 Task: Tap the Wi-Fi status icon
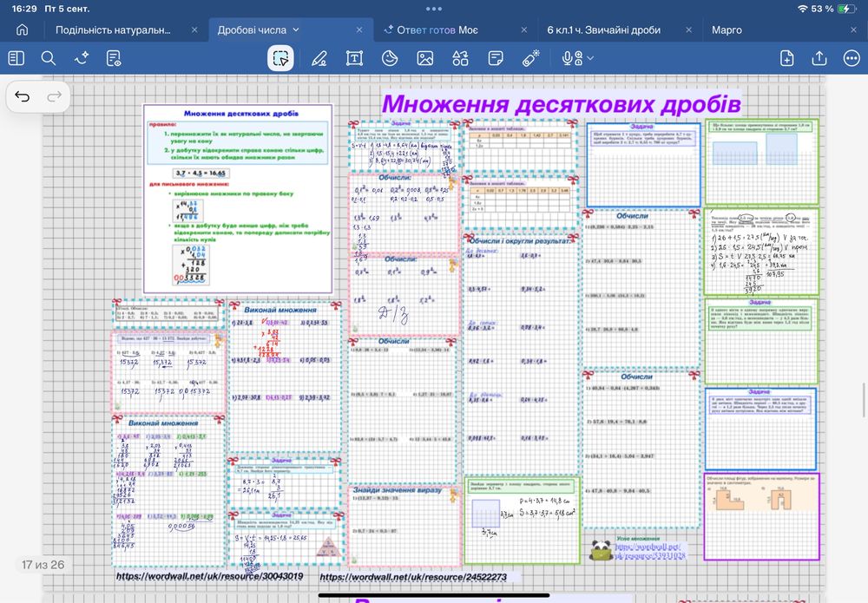coord(802,9)
